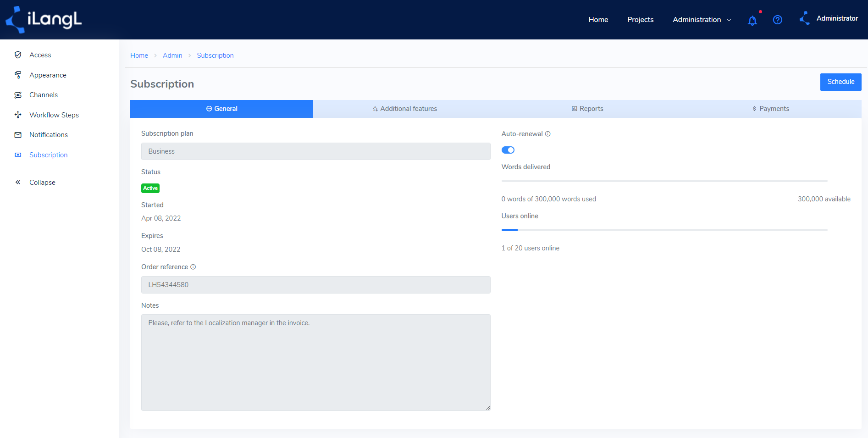Viewport: 868px width, 438px height.
Task: Click the Administration dropdown chevron
Action: coord(729,20)
